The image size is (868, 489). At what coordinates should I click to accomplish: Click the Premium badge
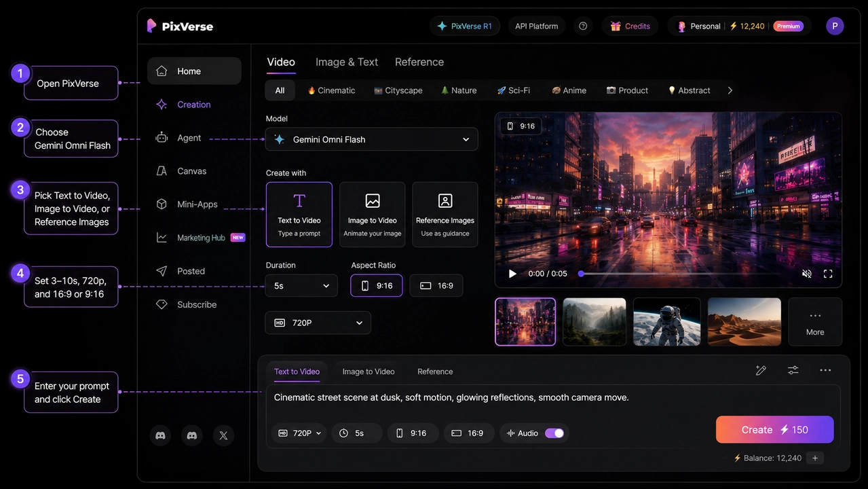click(x=789, y=26)
